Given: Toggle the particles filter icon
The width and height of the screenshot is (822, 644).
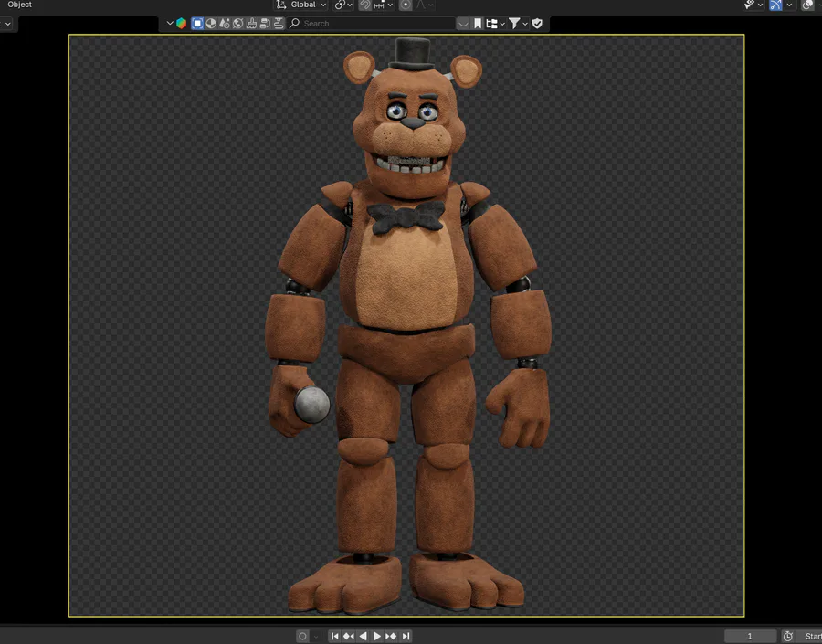Looking at the screenshot, I should point(225,23).
